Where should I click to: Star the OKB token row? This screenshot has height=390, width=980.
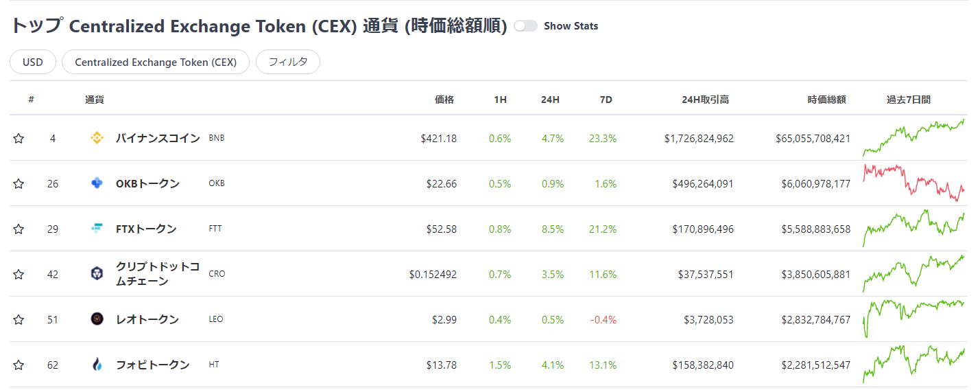coord(19,184)
